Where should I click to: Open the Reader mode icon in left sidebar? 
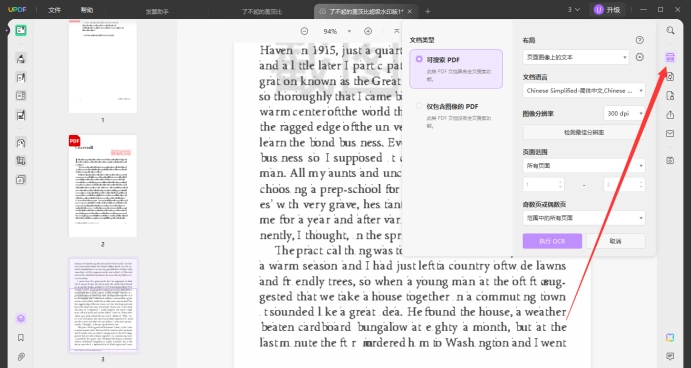[21, 30]
